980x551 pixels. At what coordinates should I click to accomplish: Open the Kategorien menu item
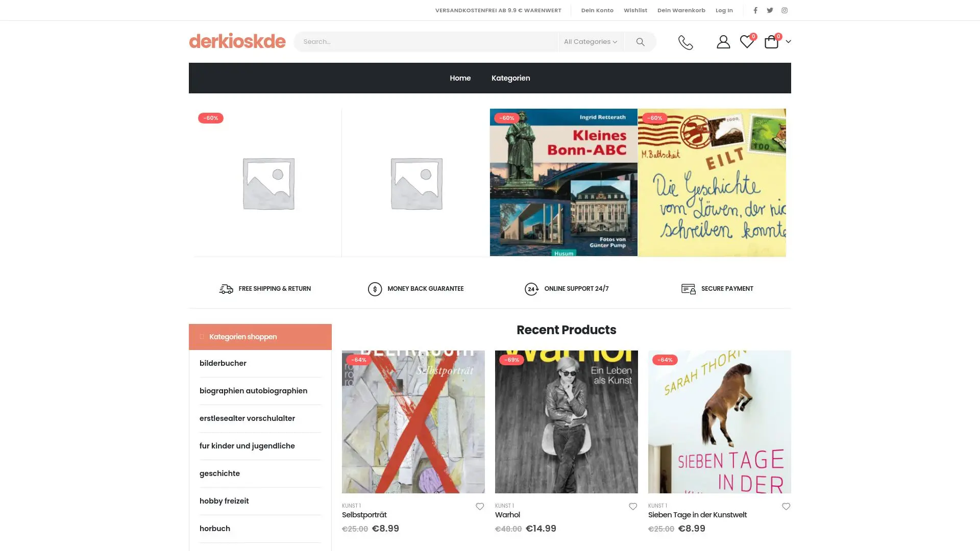[x=510, y=78]
